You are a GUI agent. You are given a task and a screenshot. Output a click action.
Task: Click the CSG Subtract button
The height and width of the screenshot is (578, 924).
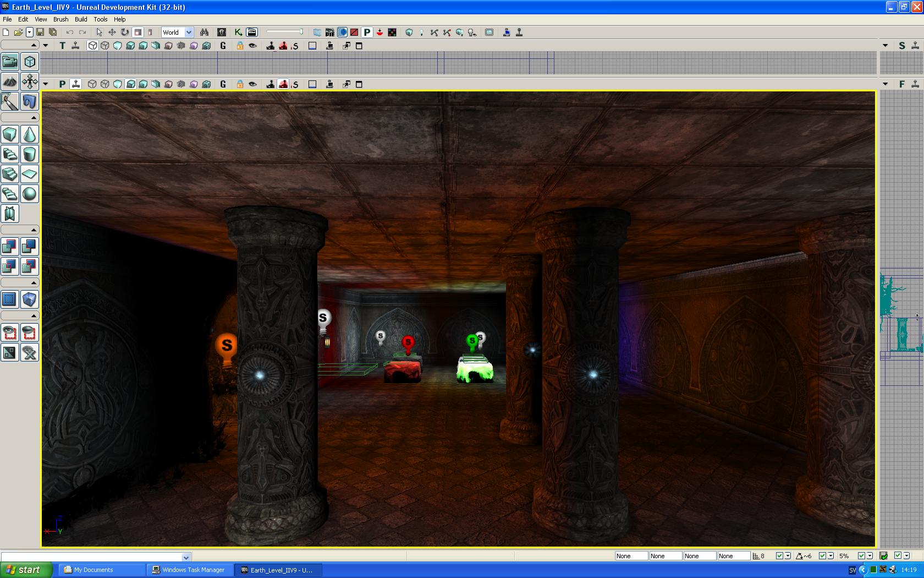[x=30, y=247]
